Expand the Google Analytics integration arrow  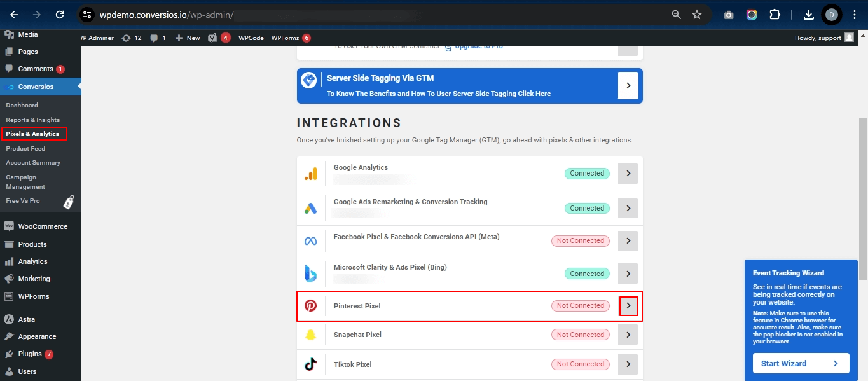click(x=628, y=173)
